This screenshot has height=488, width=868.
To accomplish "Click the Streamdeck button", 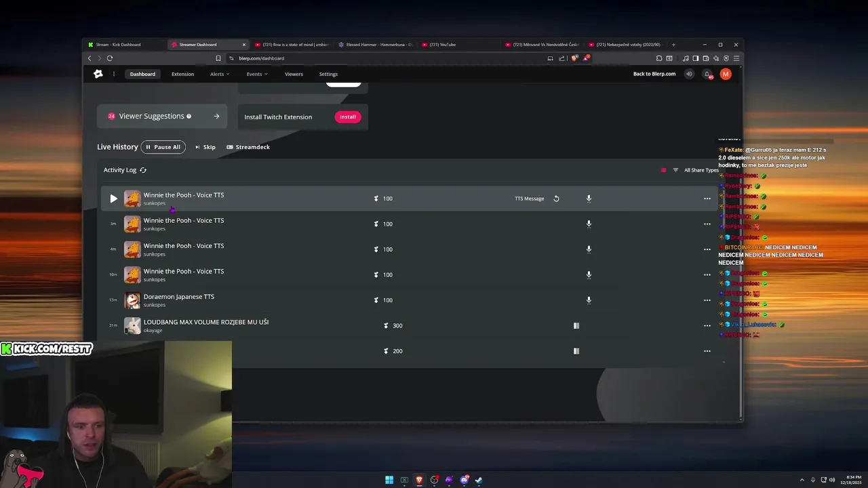I will 248,147.
